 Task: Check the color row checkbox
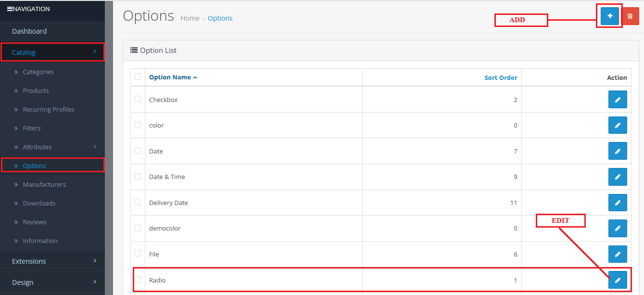138,125
